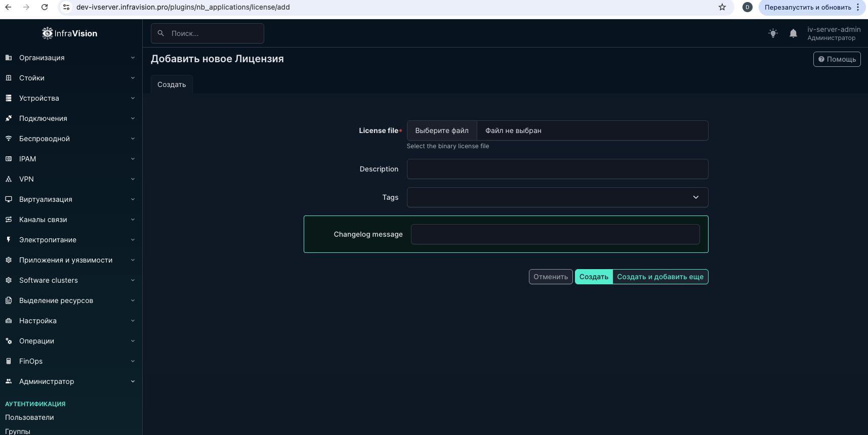868x435 pixels.
Task: Reload the page in the browser
Action: tap(45, 7)
